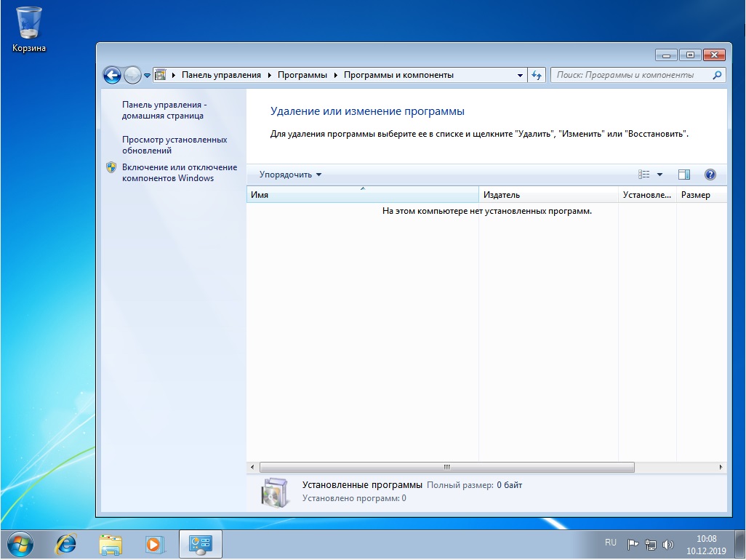Click Программы in the breadcrumb path
This screenshot has width=746, height=560.
click(x=302, y=75)
